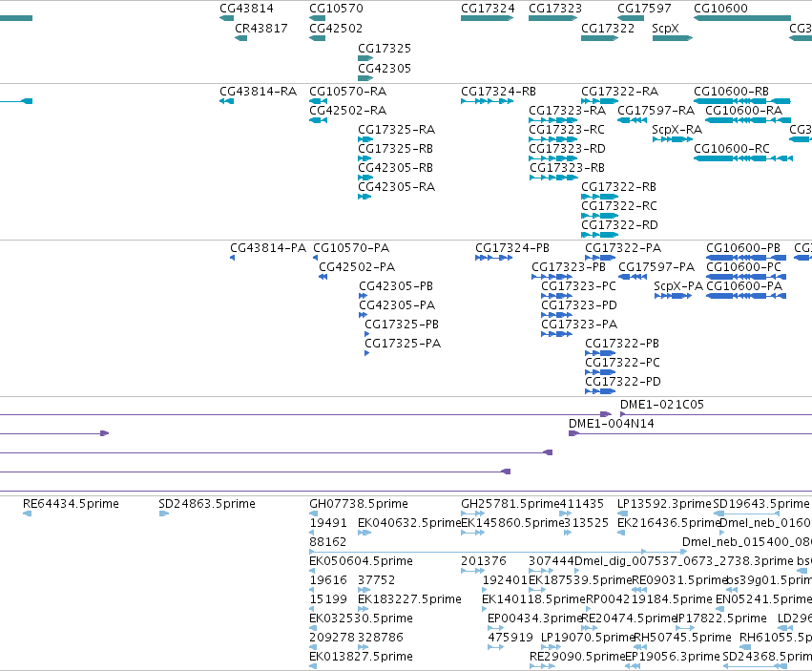Click the CG17322 gene label
812x671 pixels.
(608, 29)
